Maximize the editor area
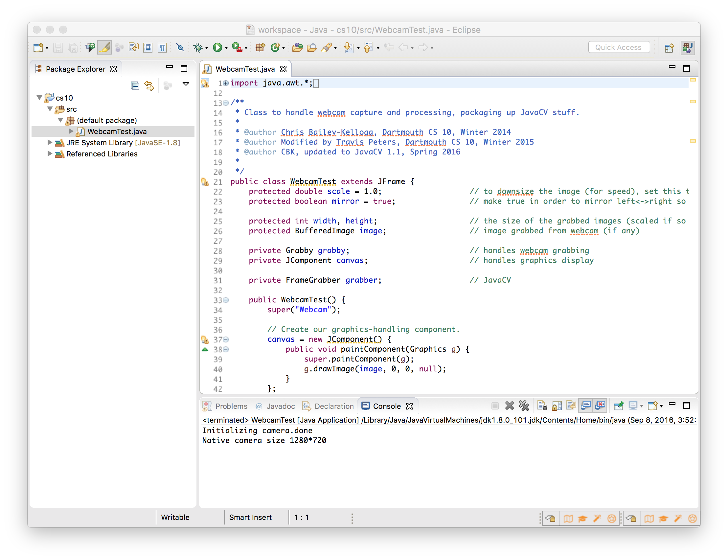Image resolution: width=728 pixels, height=560 pixels. click(x=686, y=68)
